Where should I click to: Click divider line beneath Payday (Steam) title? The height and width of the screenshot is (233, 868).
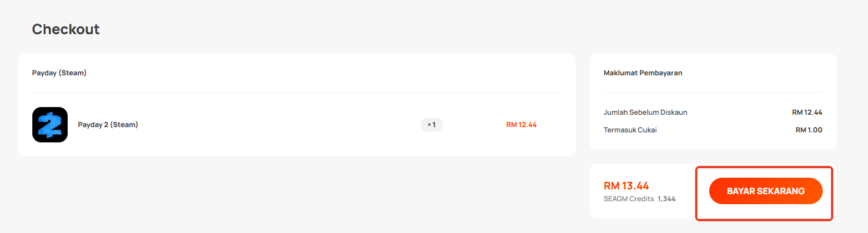point(297,92)
